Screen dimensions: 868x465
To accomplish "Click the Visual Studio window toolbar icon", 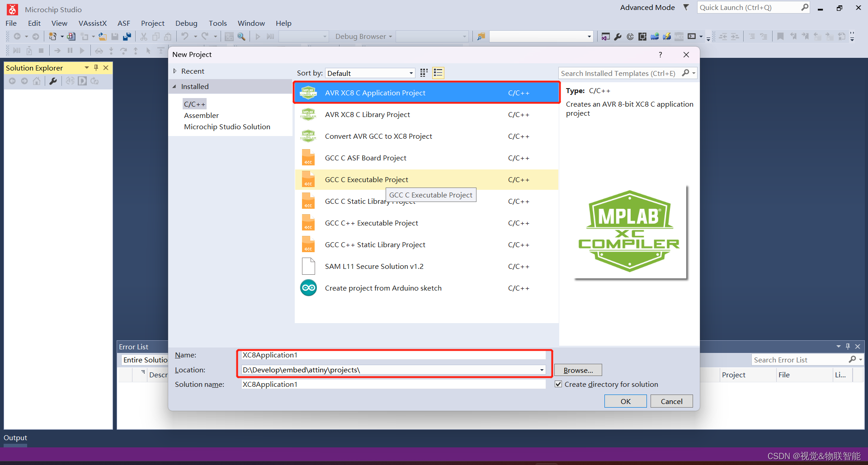I will (x=606, y=37).
